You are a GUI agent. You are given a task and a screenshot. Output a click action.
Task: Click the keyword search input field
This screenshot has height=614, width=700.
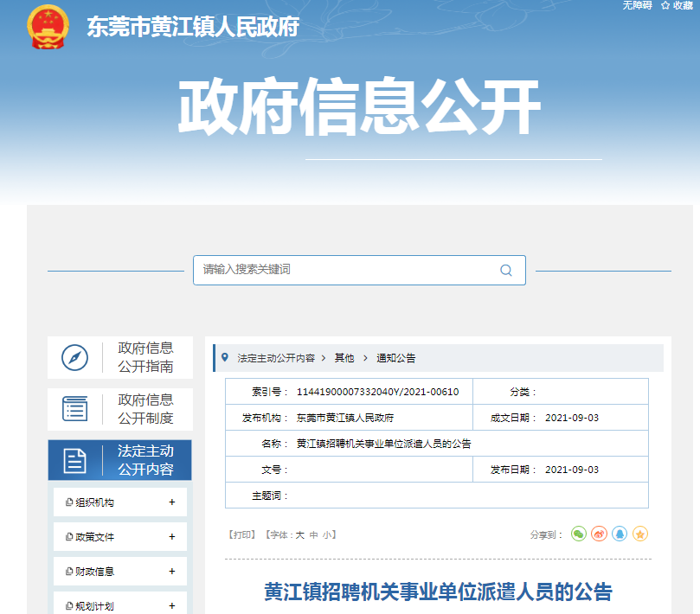(x=346, y=270)
